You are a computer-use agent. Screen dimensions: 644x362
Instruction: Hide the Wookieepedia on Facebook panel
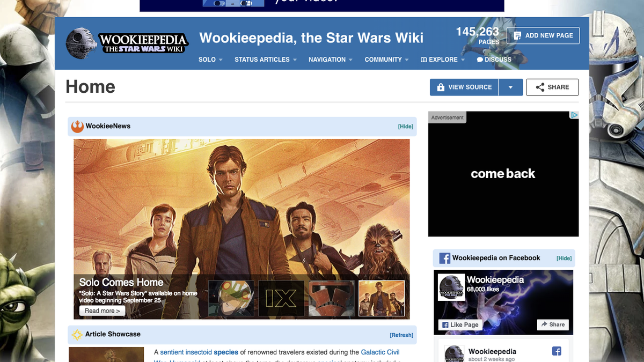click(x=564, y=258)
